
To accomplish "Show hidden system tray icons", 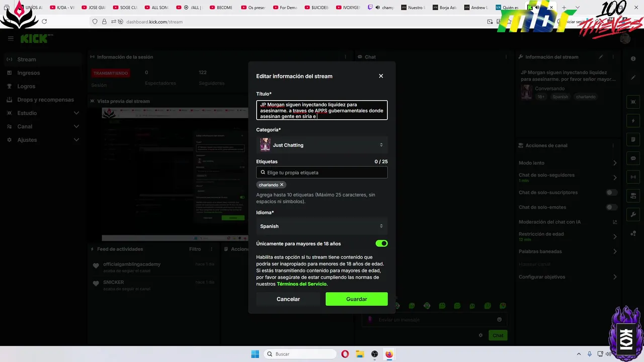I will [578, 354].
